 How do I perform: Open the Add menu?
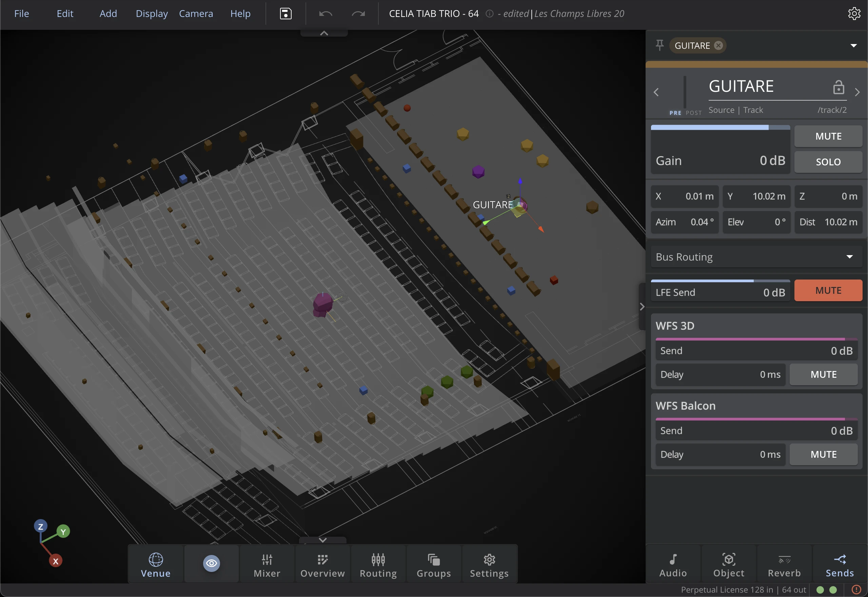tap(108, 14)
